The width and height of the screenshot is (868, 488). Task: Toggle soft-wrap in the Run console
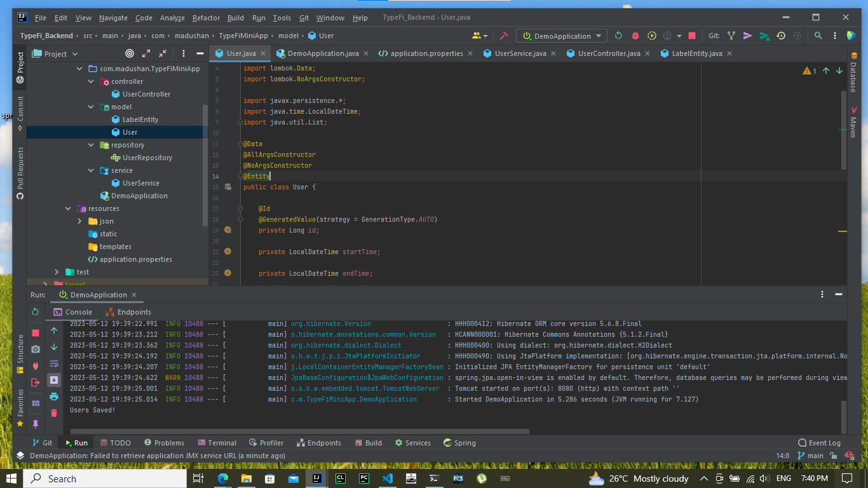click(x=54, y=363)
